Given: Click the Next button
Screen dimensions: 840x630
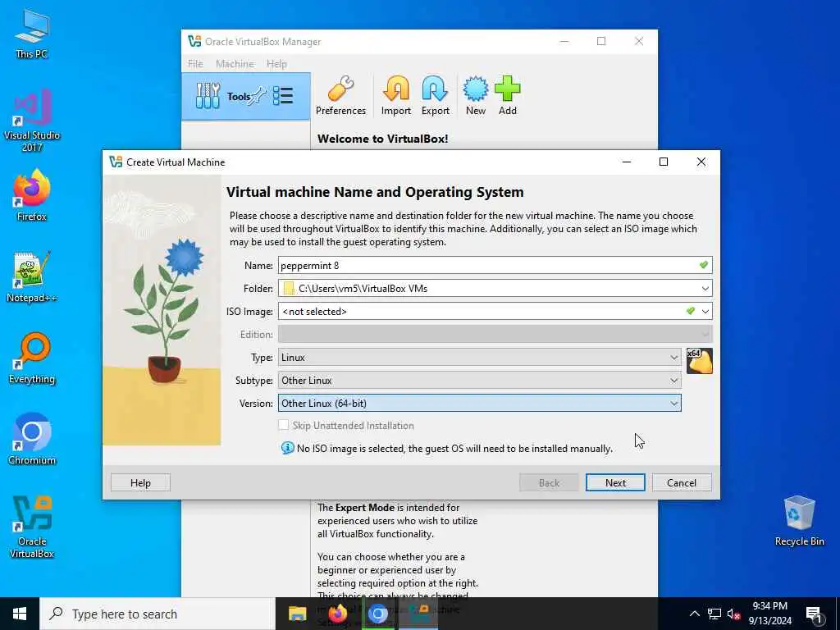Looking at the screenshot, I should [x=615, y=482].
